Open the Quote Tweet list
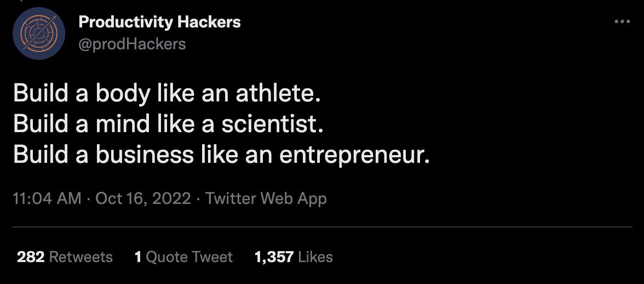The width and height of the screenshot is (644, 284). click(x=183, y=257)
